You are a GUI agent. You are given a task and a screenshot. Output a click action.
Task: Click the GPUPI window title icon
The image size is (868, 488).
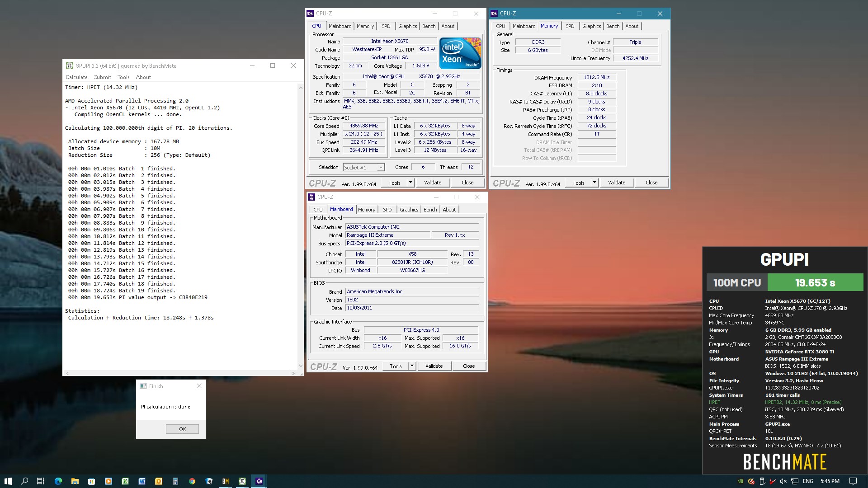point(69,66)
